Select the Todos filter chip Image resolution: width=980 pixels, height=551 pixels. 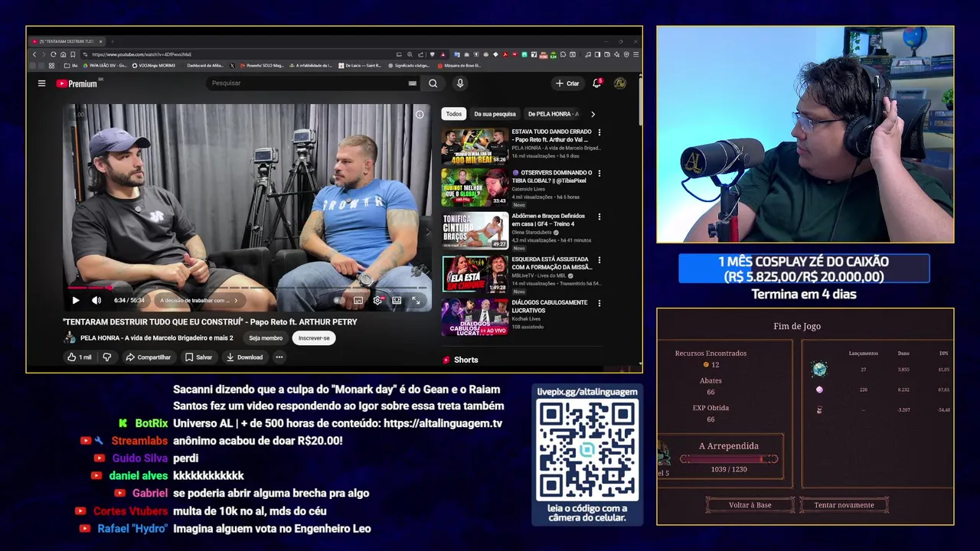(454, 114)
